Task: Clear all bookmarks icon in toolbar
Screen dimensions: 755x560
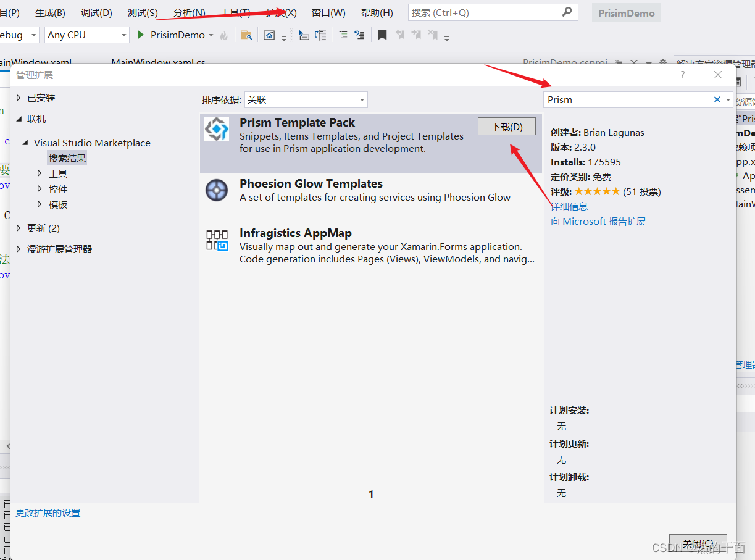Action: click(x=433, y=35)
